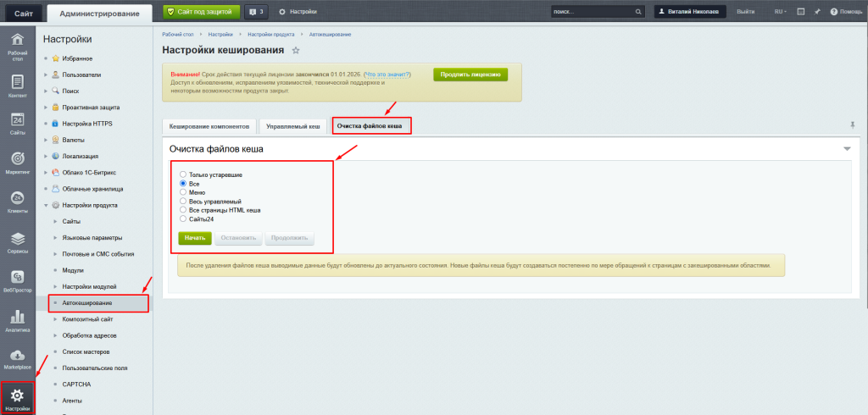The image size is (868, 415).
Task: Open the Что это значит? link
Action: 387,75
